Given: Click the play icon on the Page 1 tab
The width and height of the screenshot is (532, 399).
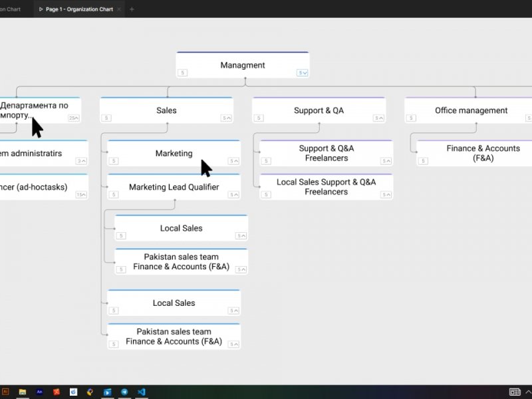Looking at the screenshot, I should click(x=41, y=9).
